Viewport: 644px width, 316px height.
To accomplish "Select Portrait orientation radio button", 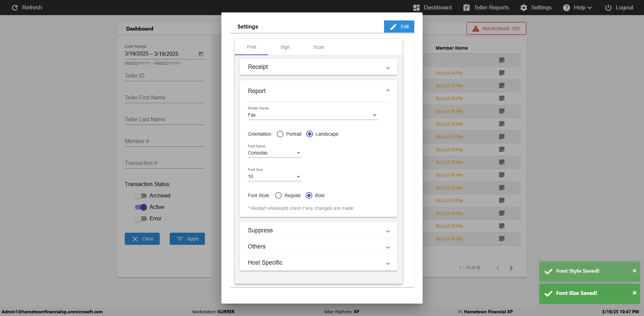I will coord(280,134).
